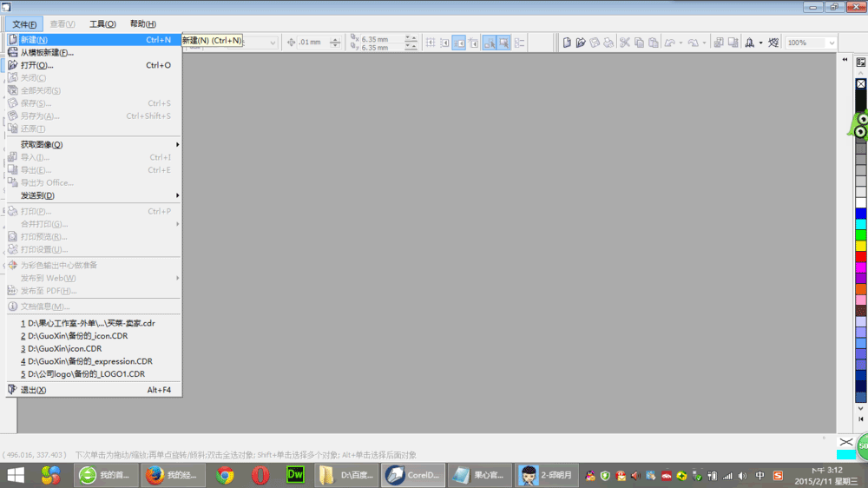
Task: Click the Welcome screen icon beside zoom
Action: [x=773, y=43]
